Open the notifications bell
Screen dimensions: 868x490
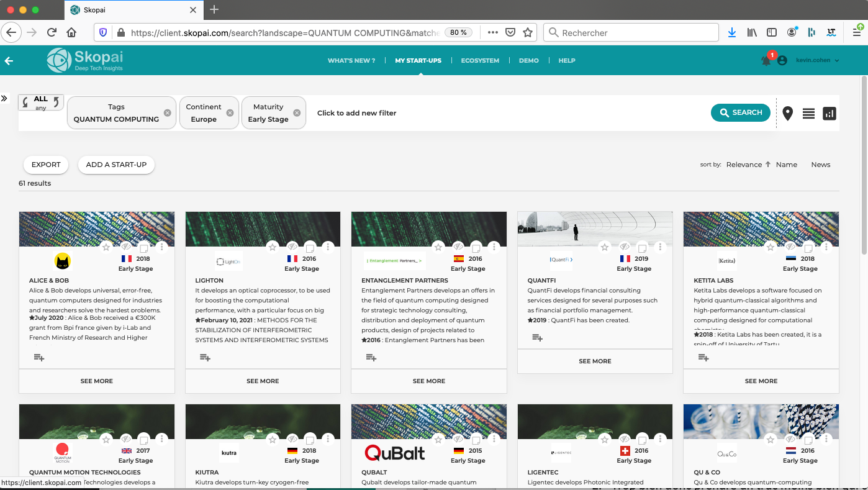(x=766, y=60)
